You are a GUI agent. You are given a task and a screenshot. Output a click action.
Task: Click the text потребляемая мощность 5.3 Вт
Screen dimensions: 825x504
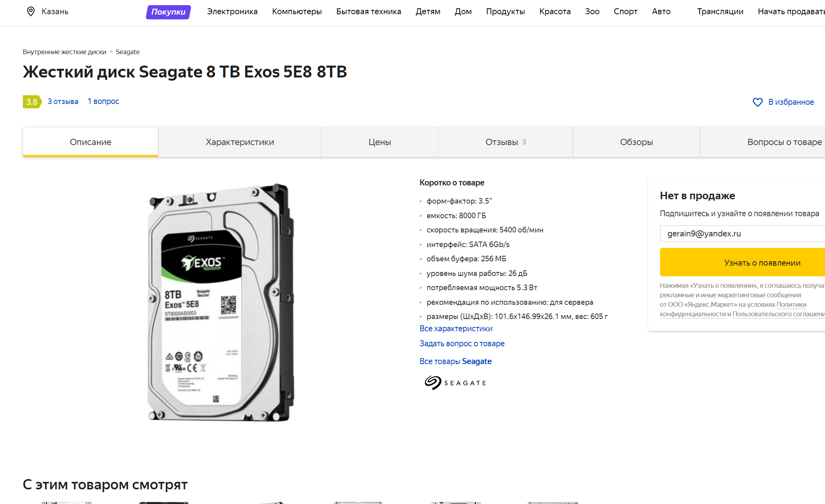pos(482,287)
